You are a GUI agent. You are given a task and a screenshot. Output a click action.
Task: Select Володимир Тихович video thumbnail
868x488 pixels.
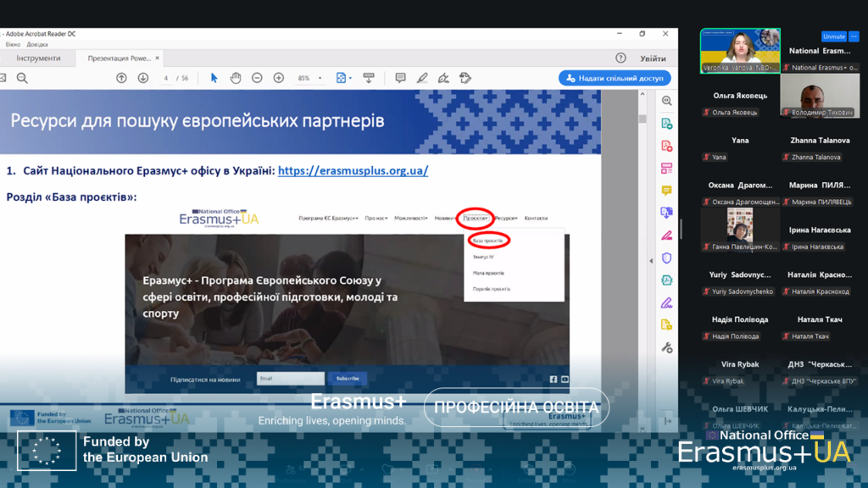coord(820,96)
